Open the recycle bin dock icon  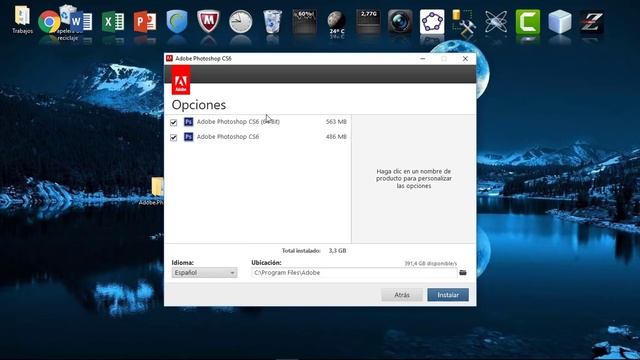tap(272, 21)
